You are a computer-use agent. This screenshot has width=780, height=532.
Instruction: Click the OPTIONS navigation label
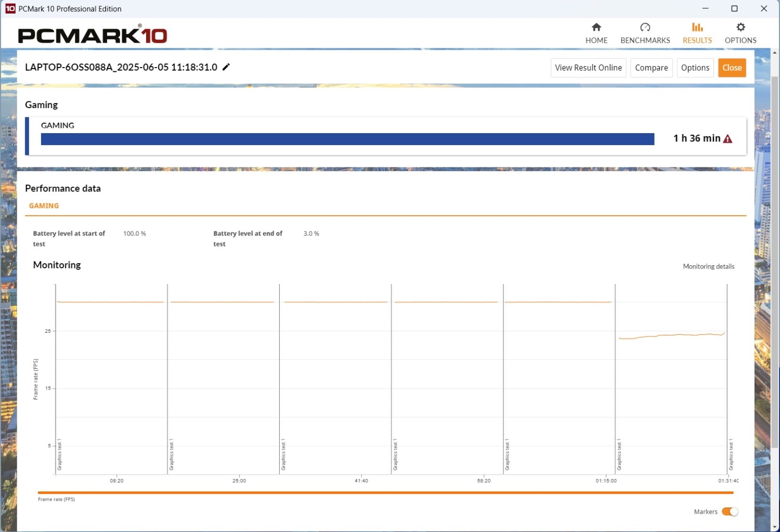click(740, 40)
